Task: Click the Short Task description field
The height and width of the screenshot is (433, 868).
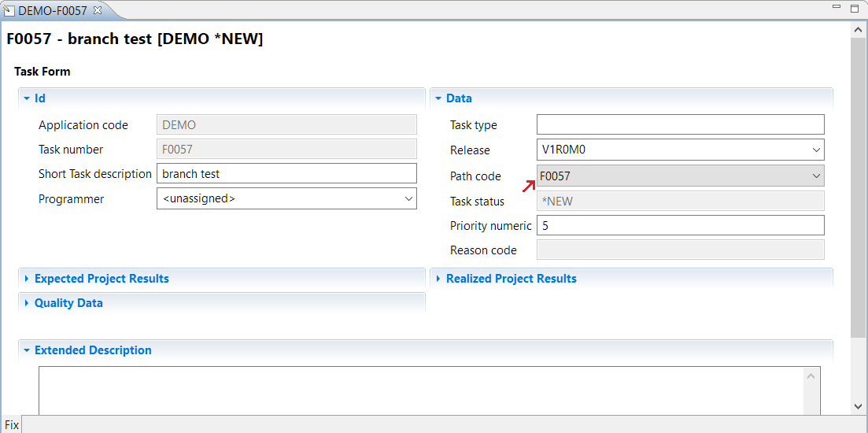Action: (x=286, y=174)
